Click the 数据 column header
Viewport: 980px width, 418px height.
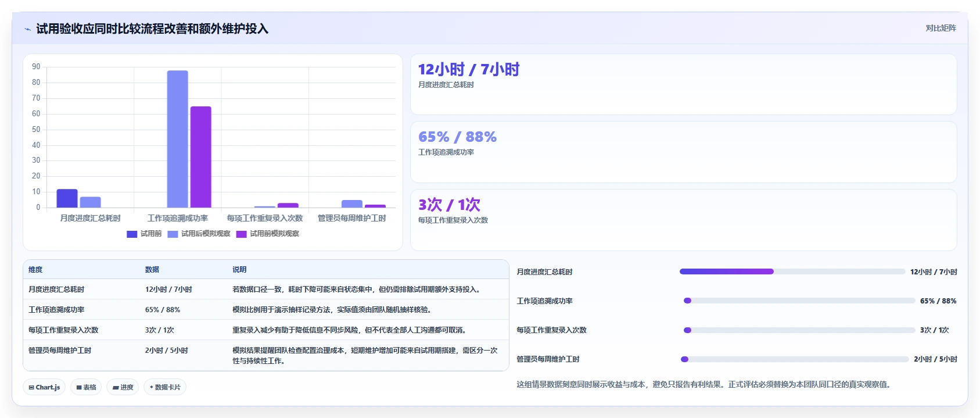(x=152, y=270)
